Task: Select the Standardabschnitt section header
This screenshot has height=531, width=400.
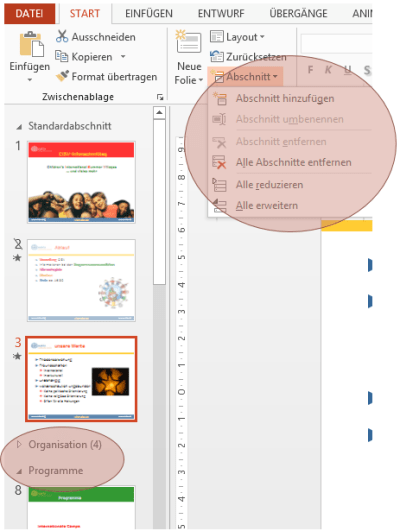Action: (69, 126)
